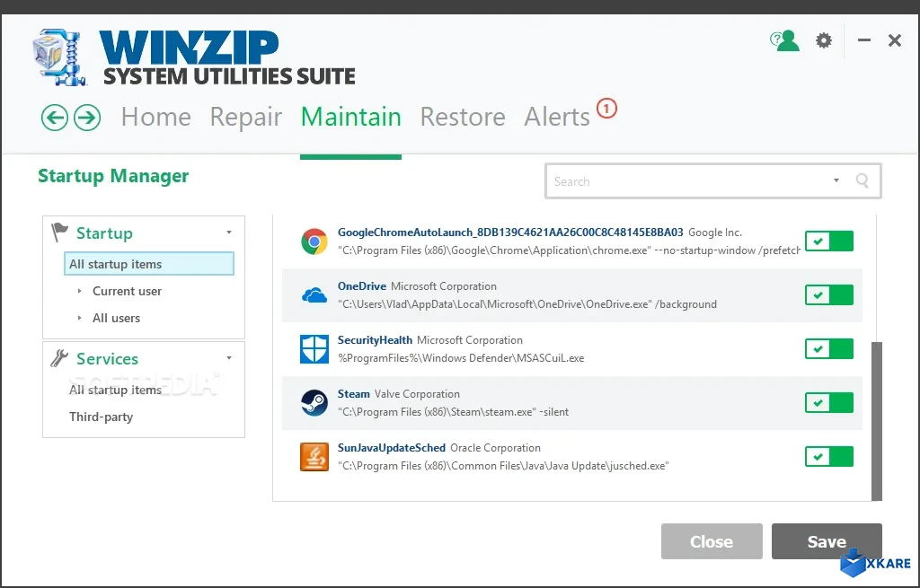Screen dimensions: 920x588
Task: Select All users in Startup tree
Action: pos(116,318)
